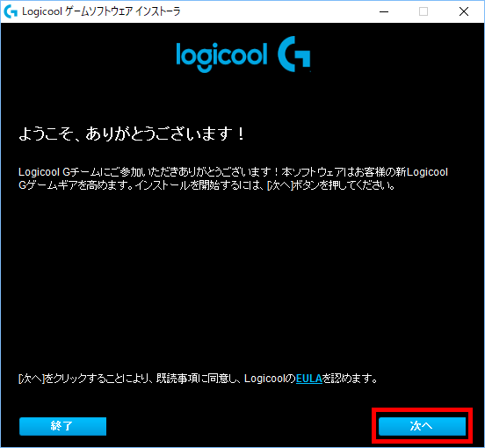Screen dimensions: 485x448
Task: Open the EULA link
Action: pos(309,379)
